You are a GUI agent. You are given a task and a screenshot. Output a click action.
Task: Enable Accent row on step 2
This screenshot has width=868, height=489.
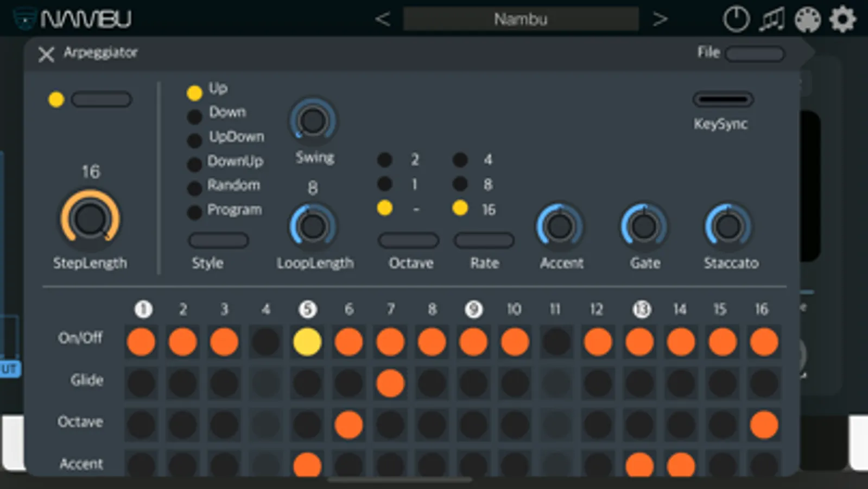click(x=182, y=465)
